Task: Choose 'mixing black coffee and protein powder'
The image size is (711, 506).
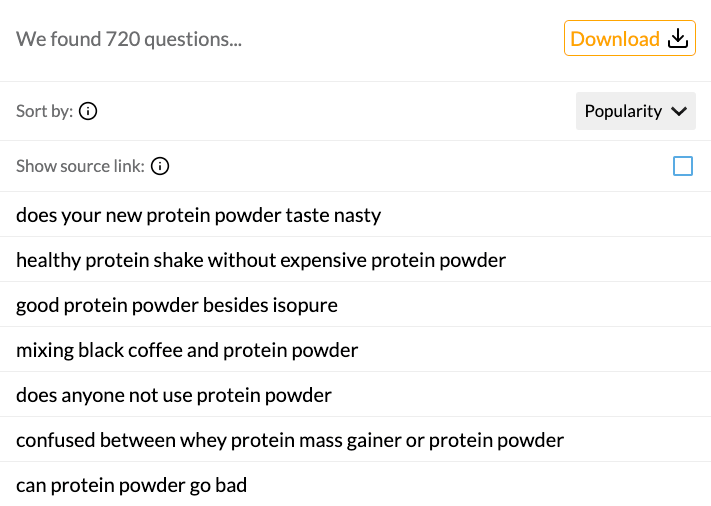Action: tap(187, 350)
